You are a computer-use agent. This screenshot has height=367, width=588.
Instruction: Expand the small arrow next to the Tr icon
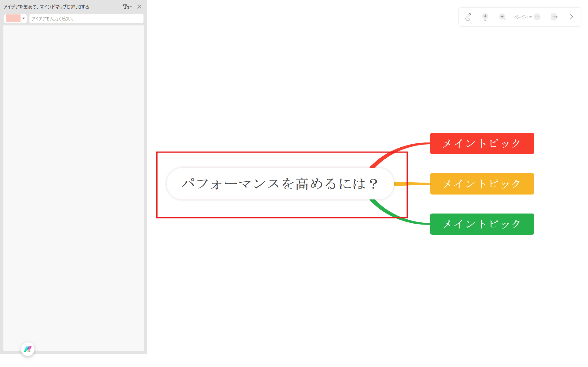point(131,7)
